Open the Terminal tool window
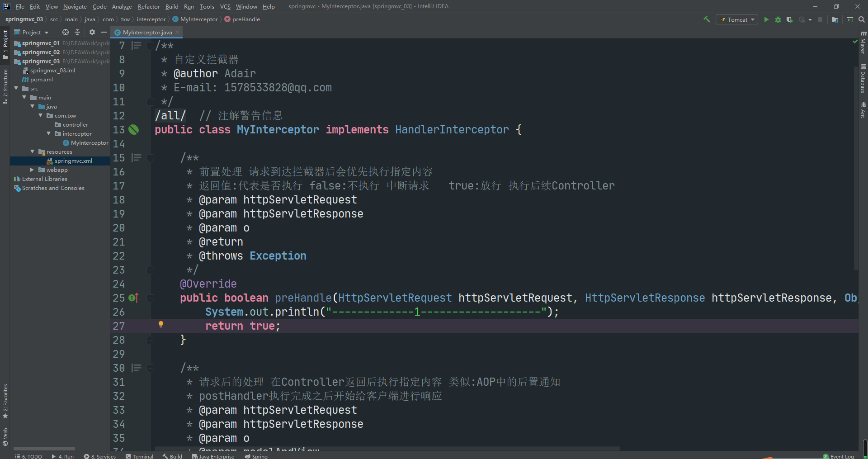868x459 pixels. [140, 456]
